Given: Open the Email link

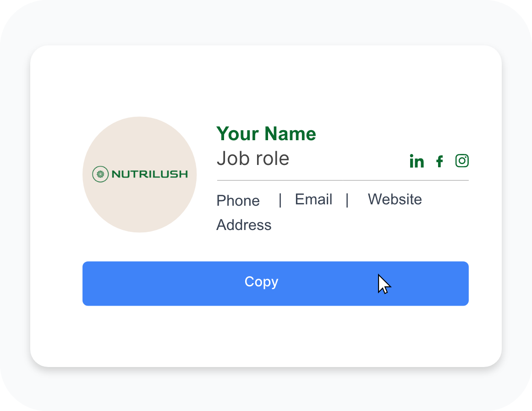Looking at the screenshot, I should click(313, 199).
